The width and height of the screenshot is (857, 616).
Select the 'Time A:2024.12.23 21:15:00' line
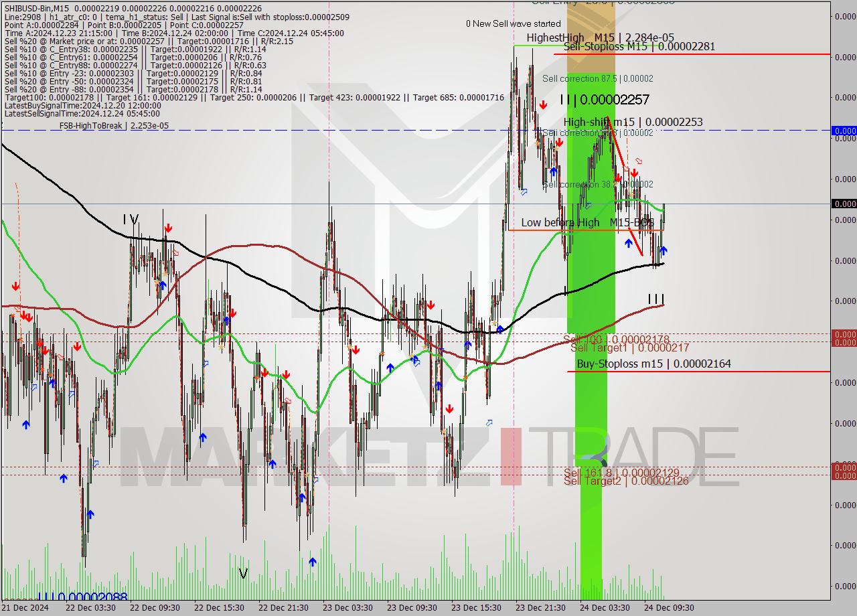point(174,33)
